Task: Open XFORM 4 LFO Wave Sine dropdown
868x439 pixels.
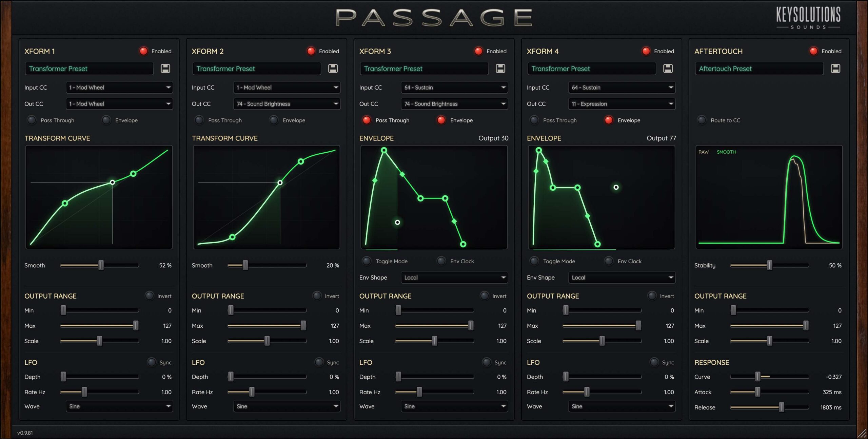Action: [x=622, y=406]
